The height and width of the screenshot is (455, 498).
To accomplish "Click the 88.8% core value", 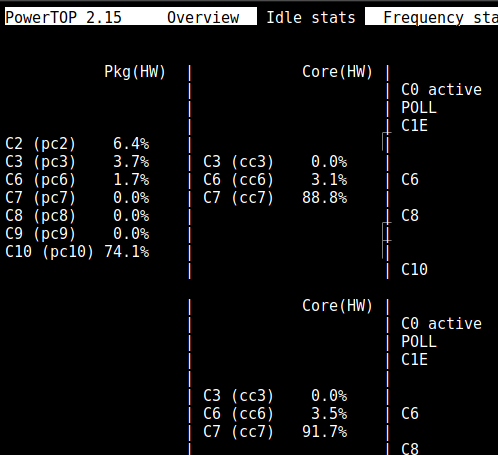I will coord(325,198).
